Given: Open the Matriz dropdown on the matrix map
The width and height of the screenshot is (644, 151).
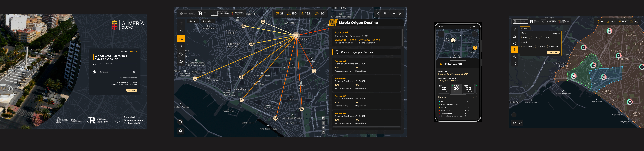Looking at the screenshot, I should coord(193,21).
